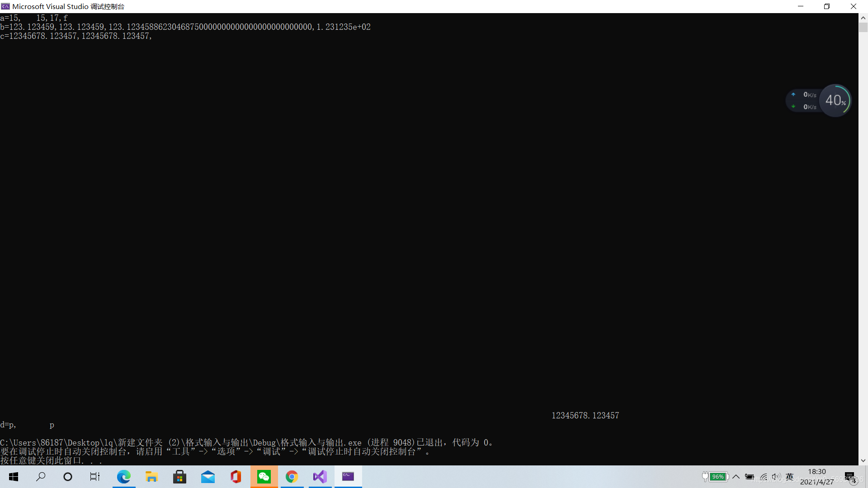Click the console window title icon
The image size is (868, 488).
click(5, 6)
